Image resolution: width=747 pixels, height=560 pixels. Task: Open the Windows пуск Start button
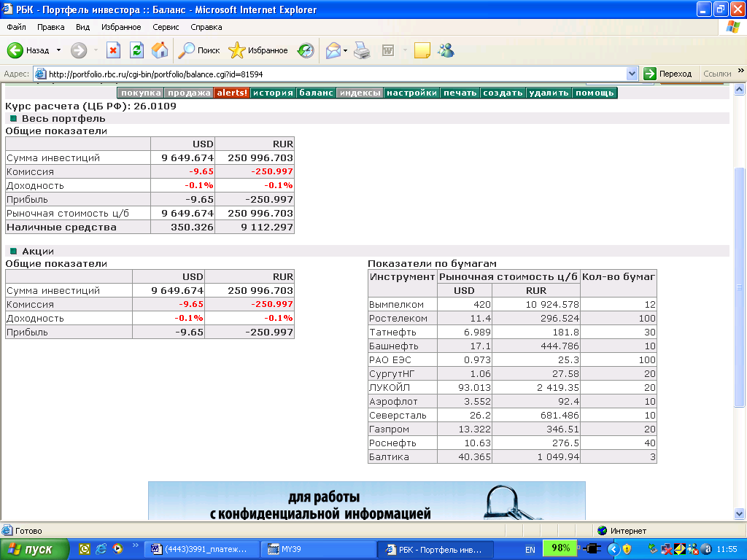34,550
